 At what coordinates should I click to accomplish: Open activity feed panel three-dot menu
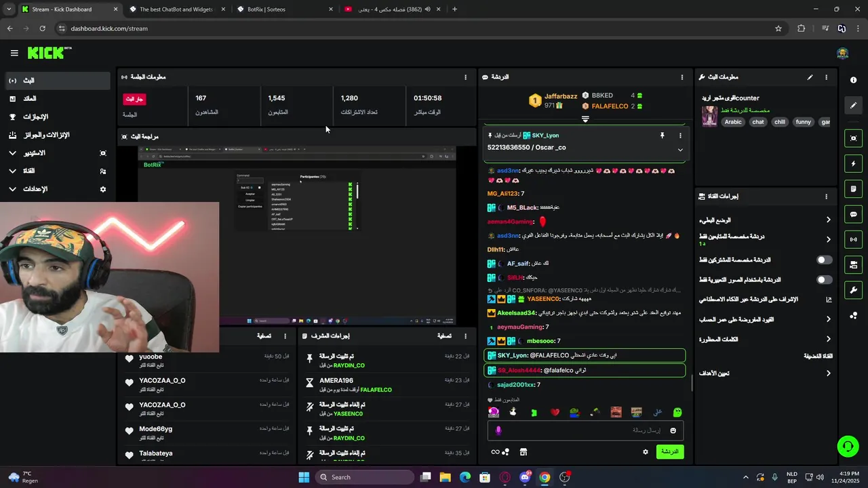(285, 335)
